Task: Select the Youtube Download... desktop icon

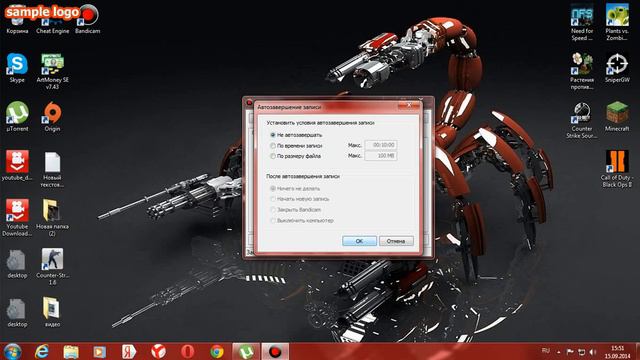Action: pos(17,218)
